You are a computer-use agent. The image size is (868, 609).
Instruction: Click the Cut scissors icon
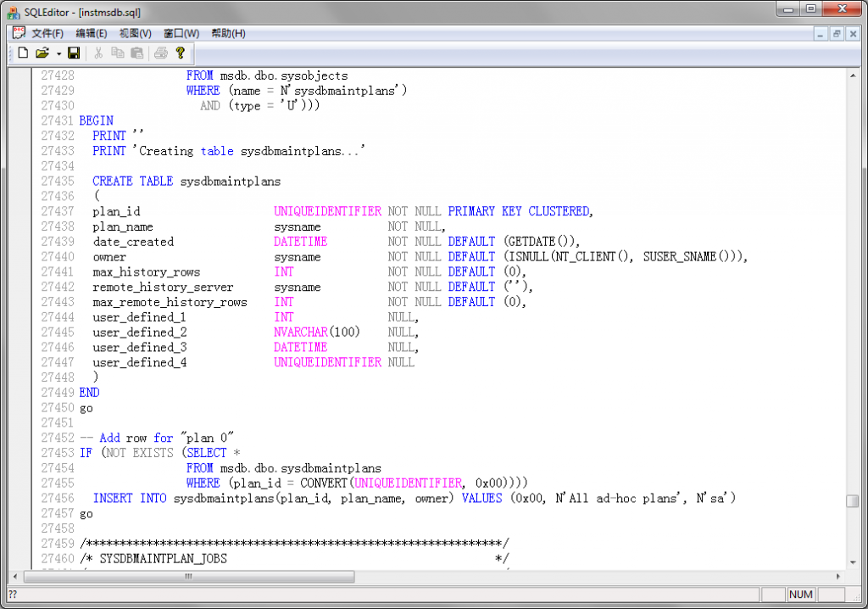[98, 53]
